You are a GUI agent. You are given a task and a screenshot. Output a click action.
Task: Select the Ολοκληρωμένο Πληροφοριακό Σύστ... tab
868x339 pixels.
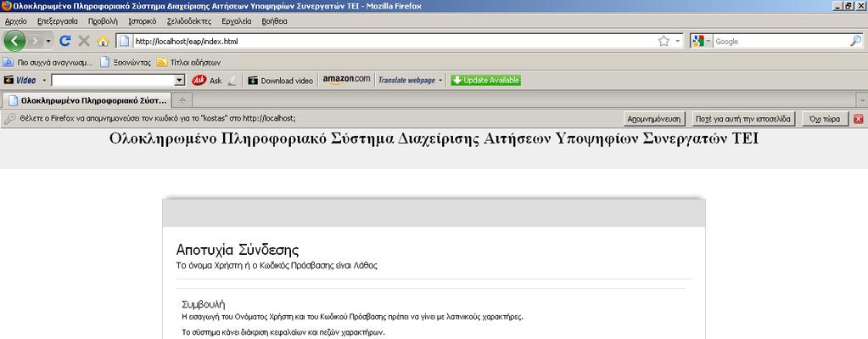point(87,101)
